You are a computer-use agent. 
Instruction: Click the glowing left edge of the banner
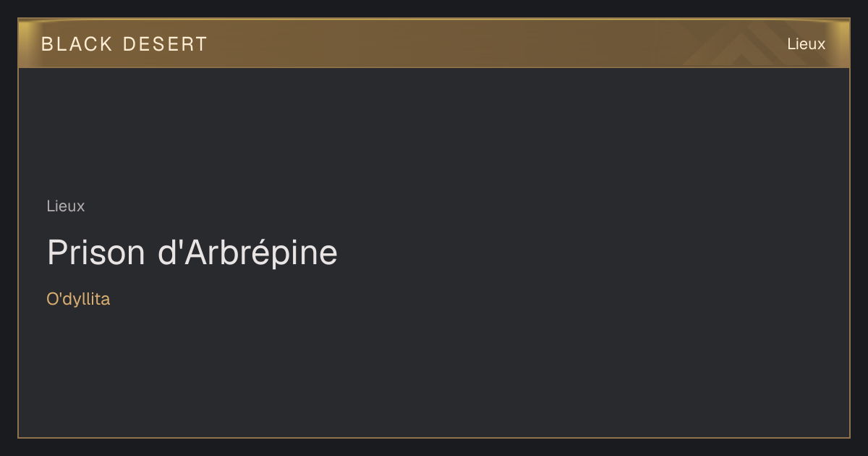click(x=26, y=43)
